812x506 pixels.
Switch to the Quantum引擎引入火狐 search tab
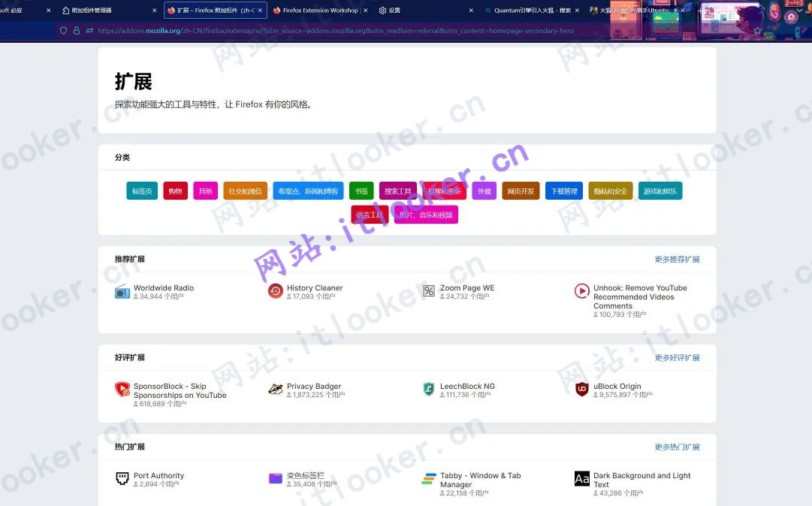pyautogui.click(x=531, y=11)
